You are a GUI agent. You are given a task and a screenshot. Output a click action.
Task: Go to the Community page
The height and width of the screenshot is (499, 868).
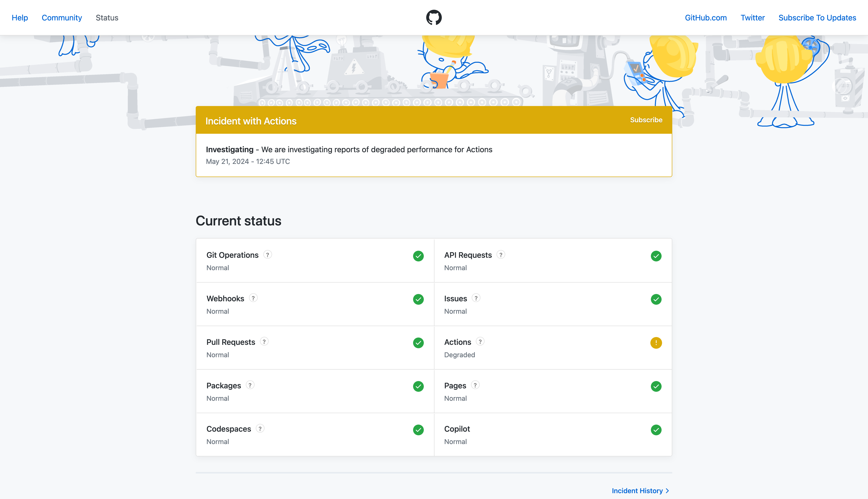[62, 18]
